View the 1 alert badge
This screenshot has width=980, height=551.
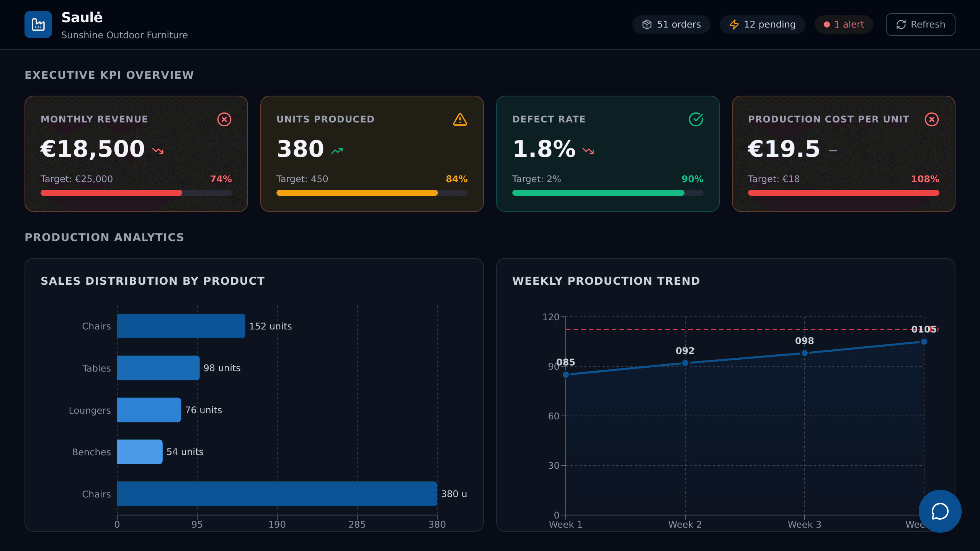(844, 24)
